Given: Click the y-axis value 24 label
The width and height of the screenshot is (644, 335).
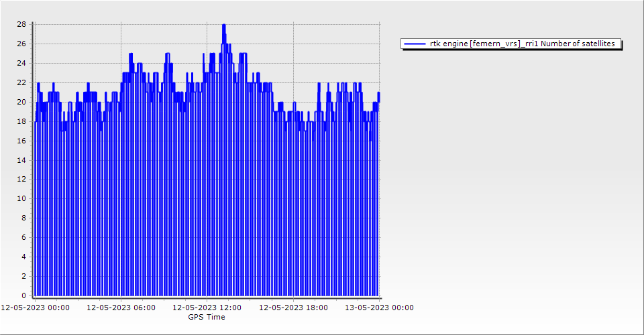Looking at the screenshot, I should pos(21,64).
